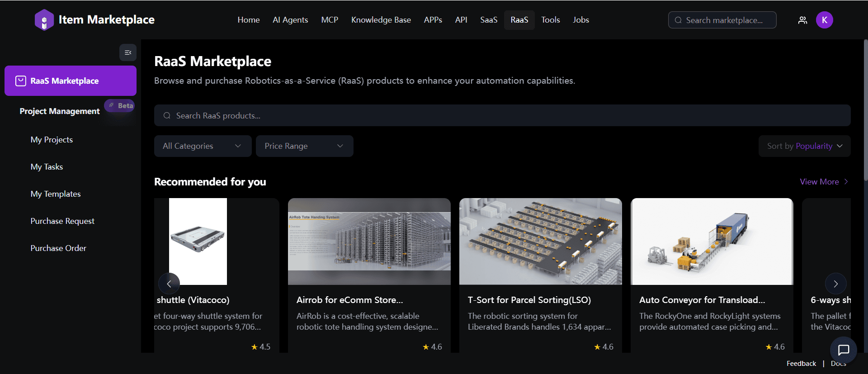The height and width of the screenshot is (374, 868).
Task: Open the API nav item
Action: tap(461, 20)
